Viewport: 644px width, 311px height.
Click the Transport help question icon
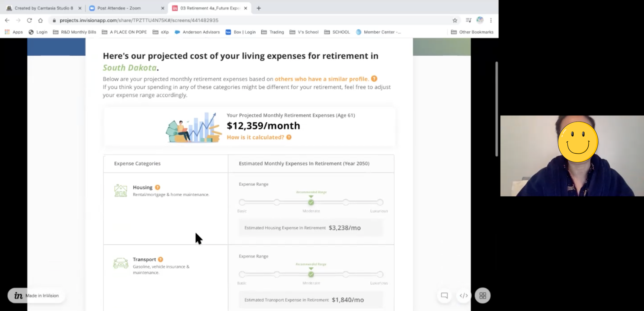161,260
